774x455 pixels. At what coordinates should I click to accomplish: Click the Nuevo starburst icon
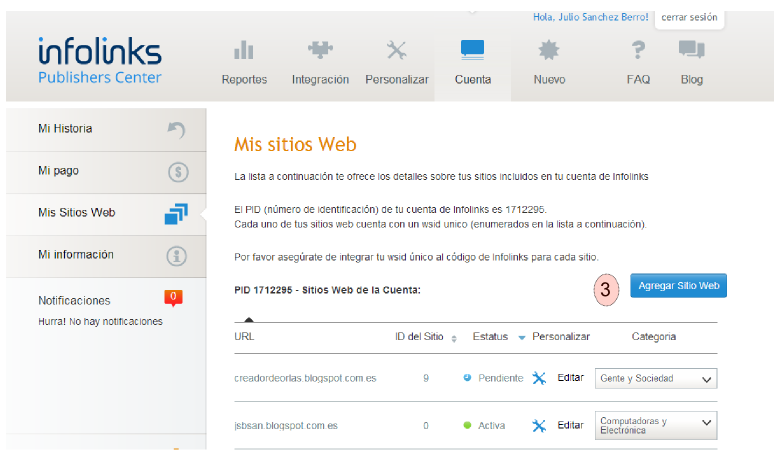click(549, 50)
